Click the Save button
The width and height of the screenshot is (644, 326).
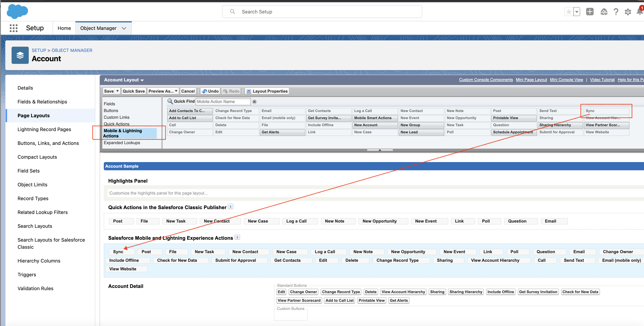(109, 91)
